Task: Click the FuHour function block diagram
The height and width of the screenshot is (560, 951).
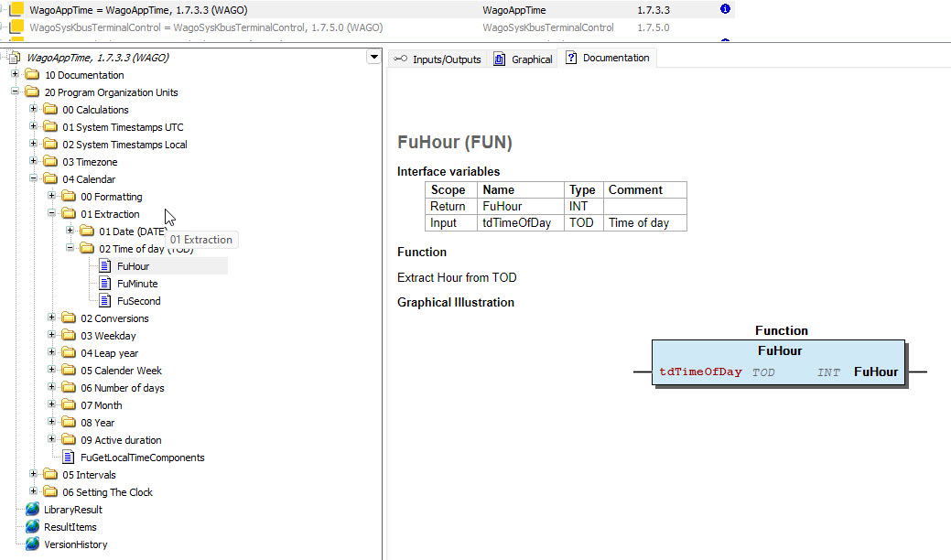Action: tap(779, 362)
